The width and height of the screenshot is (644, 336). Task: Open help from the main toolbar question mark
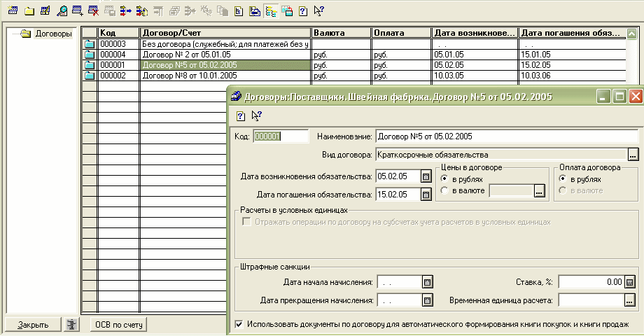tap(302, 11)
